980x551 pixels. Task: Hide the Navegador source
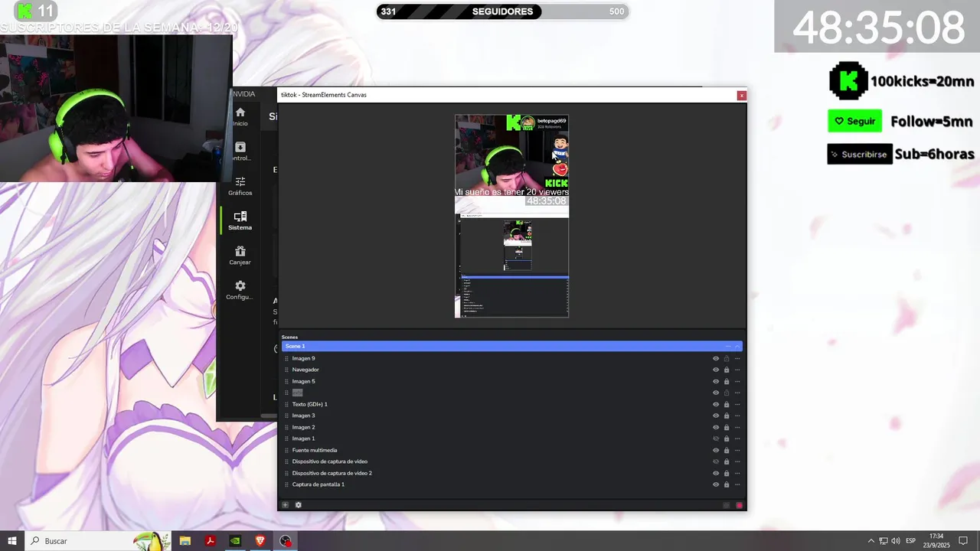(716, 370)
